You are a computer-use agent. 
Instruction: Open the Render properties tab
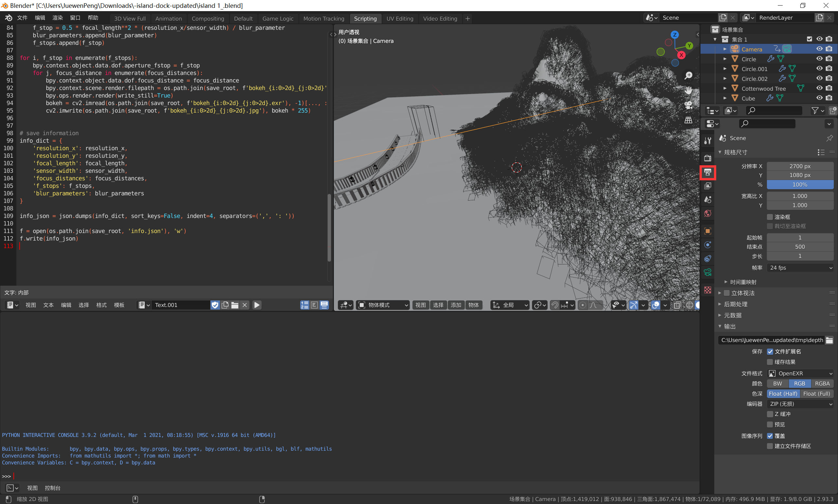click(708, 158)
